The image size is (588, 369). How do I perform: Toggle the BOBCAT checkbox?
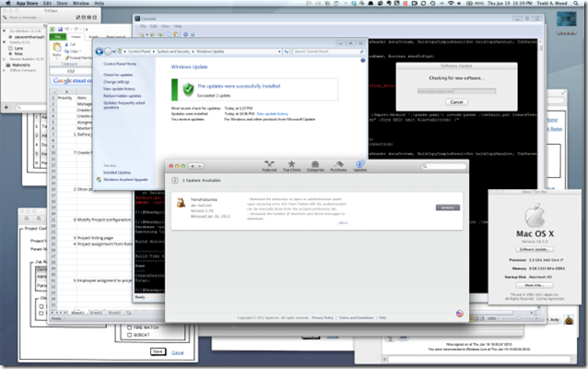tap(129, 335)
